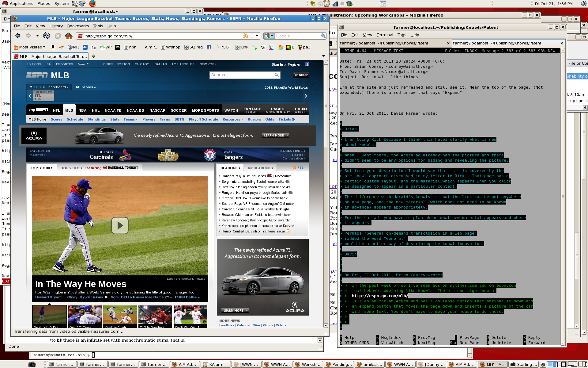
Task: Click the Home button in Firefox toolbar
Action: (x=69, y=36)
